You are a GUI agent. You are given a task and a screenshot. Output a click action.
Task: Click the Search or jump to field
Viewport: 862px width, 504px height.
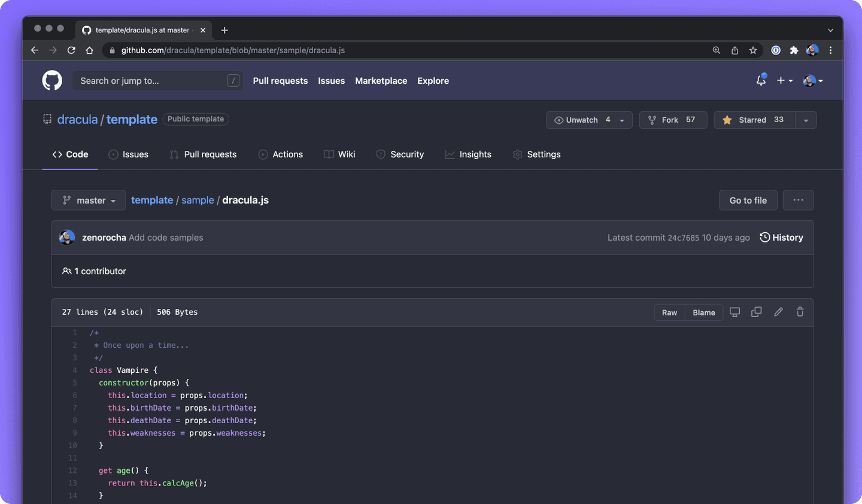click(x=157, y=80)
